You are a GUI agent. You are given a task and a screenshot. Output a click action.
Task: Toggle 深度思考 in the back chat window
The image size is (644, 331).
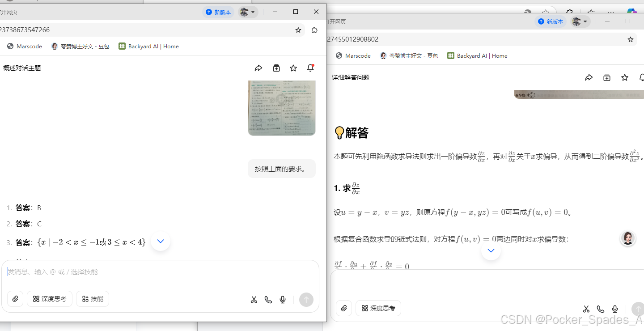[378, 308]
